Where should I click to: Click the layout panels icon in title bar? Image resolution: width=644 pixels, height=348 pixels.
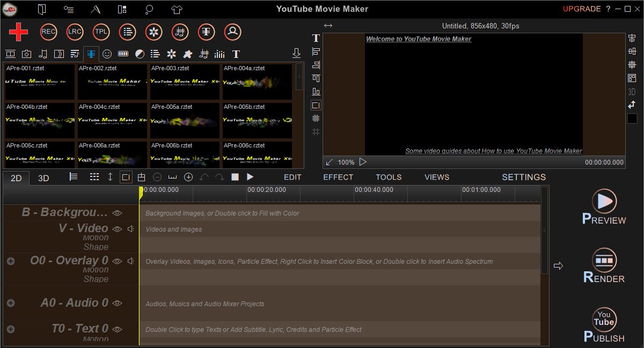122,9
